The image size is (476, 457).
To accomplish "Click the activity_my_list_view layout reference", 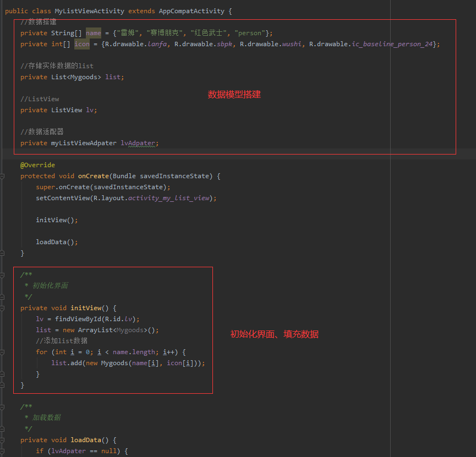I will tap(168, 198).
